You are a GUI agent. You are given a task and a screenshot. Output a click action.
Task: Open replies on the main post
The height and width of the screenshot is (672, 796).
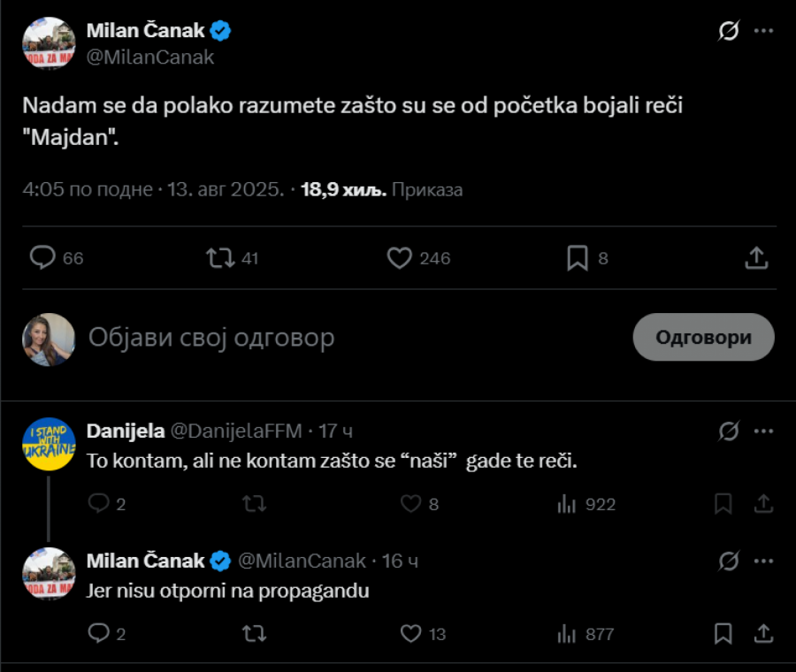(43, 258)
